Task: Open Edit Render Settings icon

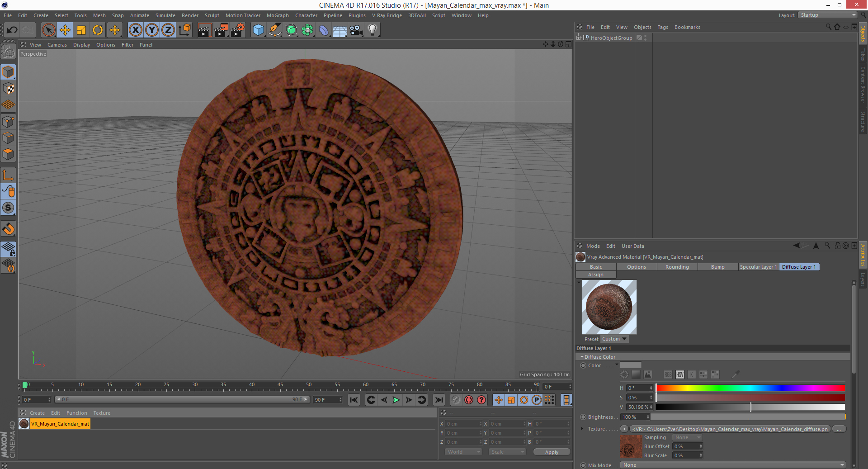Action: point(238,30)
